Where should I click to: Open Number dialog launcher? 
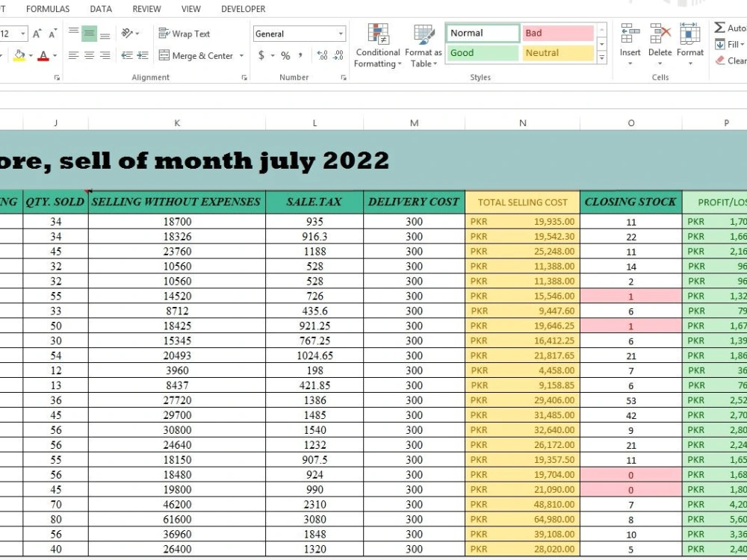tap(344, 78)
